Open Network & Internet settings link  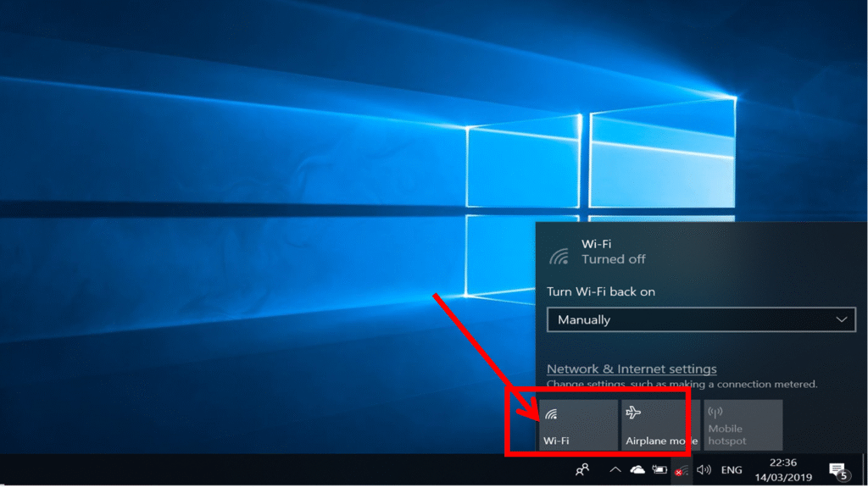(x=632, y=369)
